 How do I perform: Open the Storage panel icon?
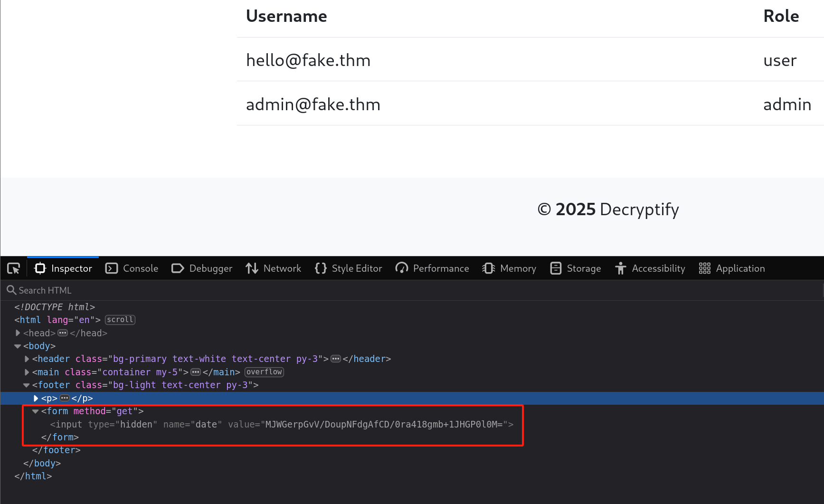(x=555, y=268)
